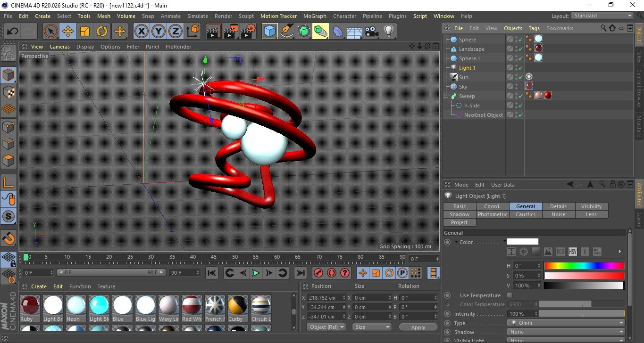The image size is (644, 343).
Task: Click the Undo arrow icon
Action: point(13,32)
